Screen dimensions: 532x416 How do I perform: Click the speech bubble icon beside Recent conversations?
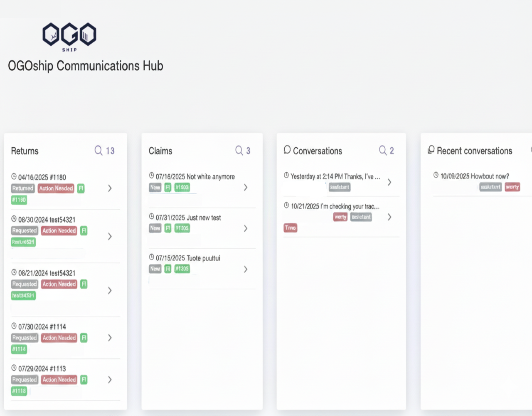pos(431,149)
